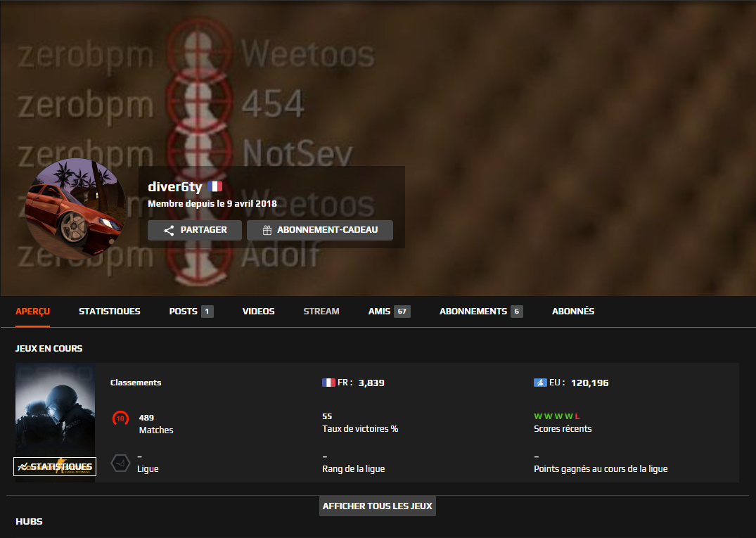Click the FR ranking value 3,839
The height and width of the screenshot is (538, 756).
(x=371, y=383)
